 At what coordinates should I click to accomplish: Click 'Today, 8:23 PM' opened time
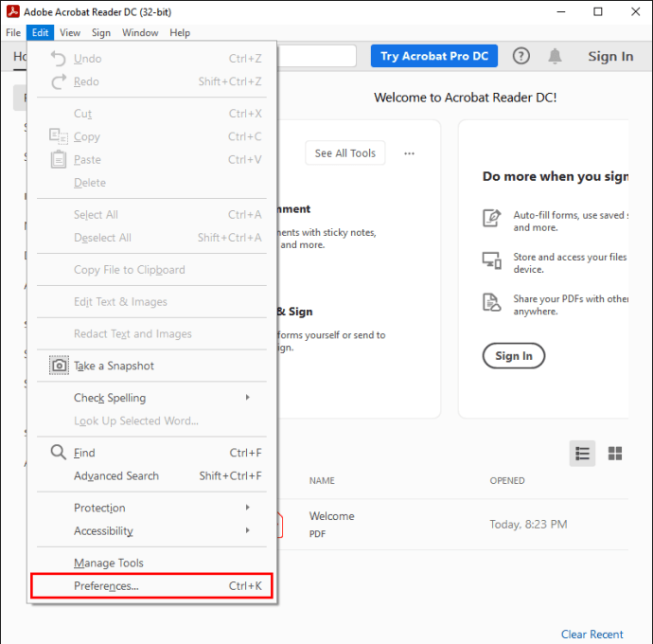coord(528,524)
